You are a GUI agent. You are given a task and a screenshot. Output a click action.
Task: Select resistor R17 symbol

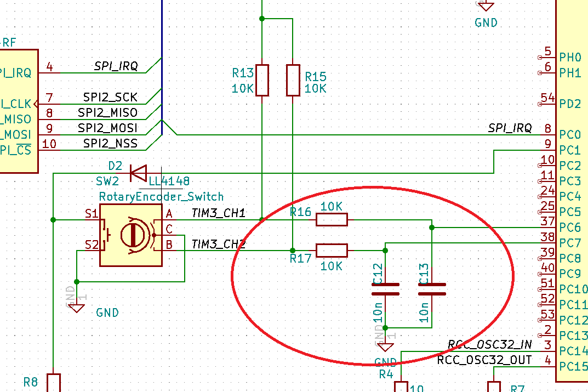tap(332, 250)
